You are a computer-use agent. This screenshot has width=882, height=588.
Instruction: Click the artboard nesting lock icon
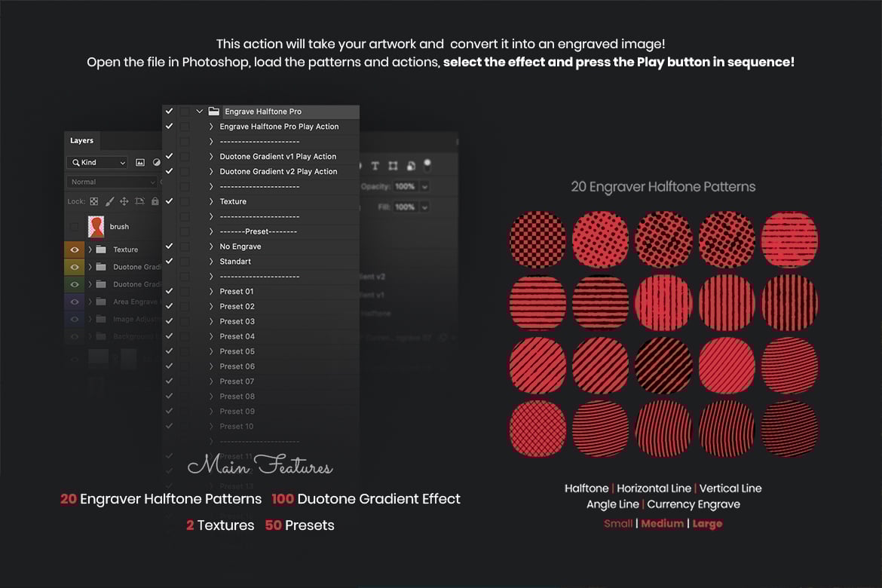click(x=139, y=201)
